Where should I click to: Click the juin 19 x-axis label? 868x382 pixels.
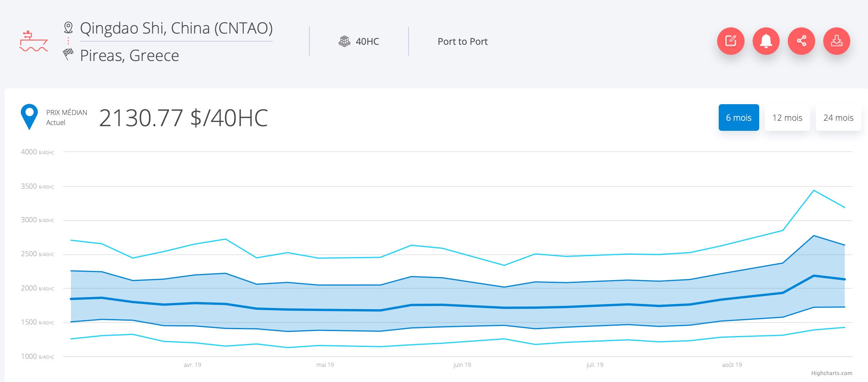click(x=462, y=365)
